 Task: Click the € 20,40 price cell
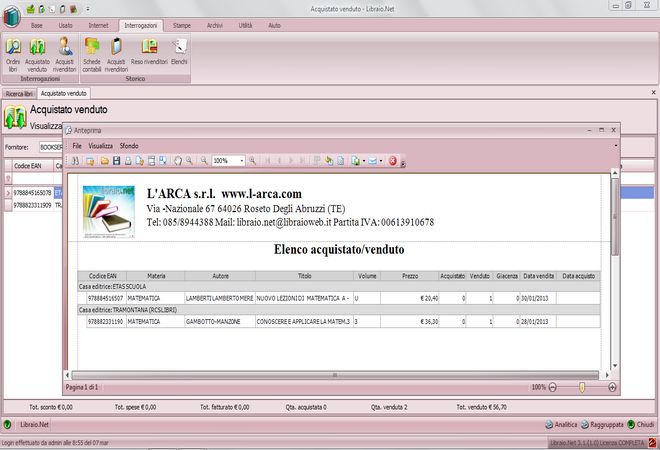tap(410, 298)
